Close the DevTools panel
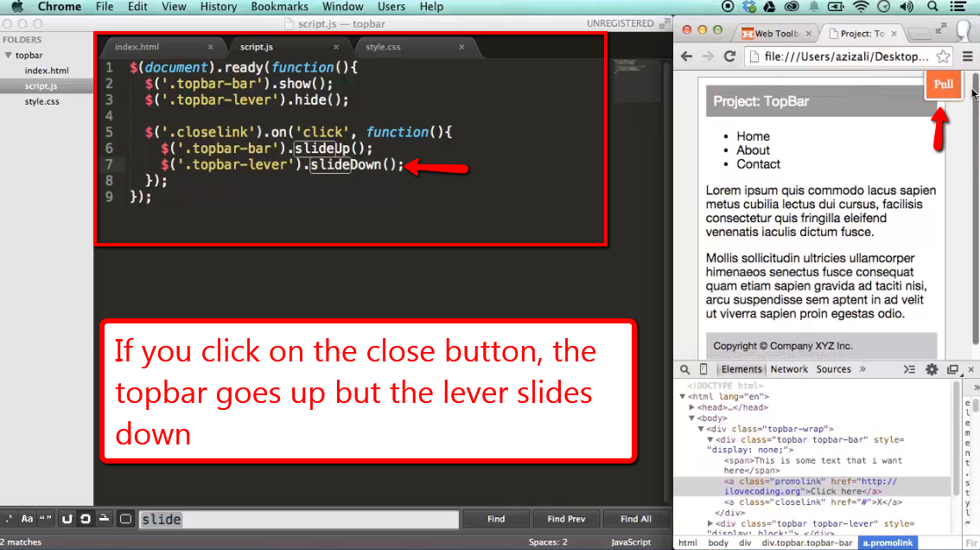 (x=970, y=369)
